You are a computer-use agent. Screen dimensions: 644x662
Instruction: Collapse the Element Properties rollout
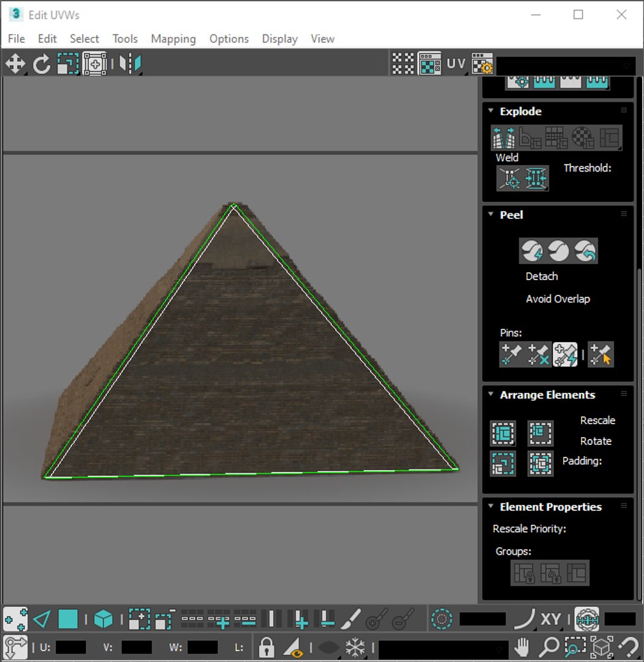(491, 506)
